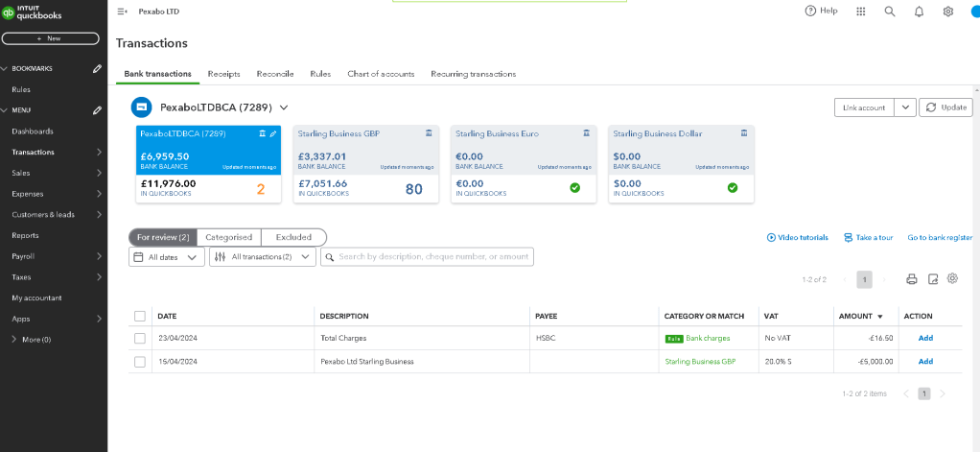Click the QuickBooks logo
The width and height of the screenshot is (980, 452).
[32, 12]
